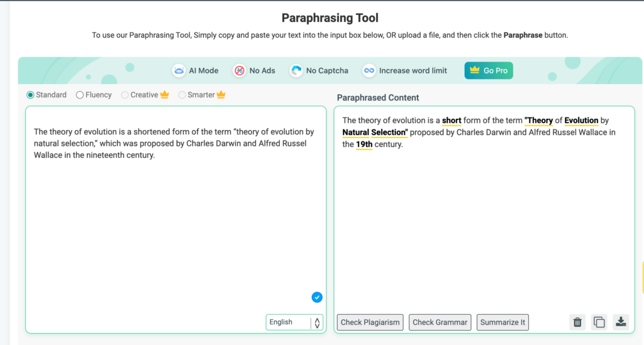Click the highlighted word "19th" in output
Image resolution: width=644 pixels, height=345 pixels.
coord(364,145)
